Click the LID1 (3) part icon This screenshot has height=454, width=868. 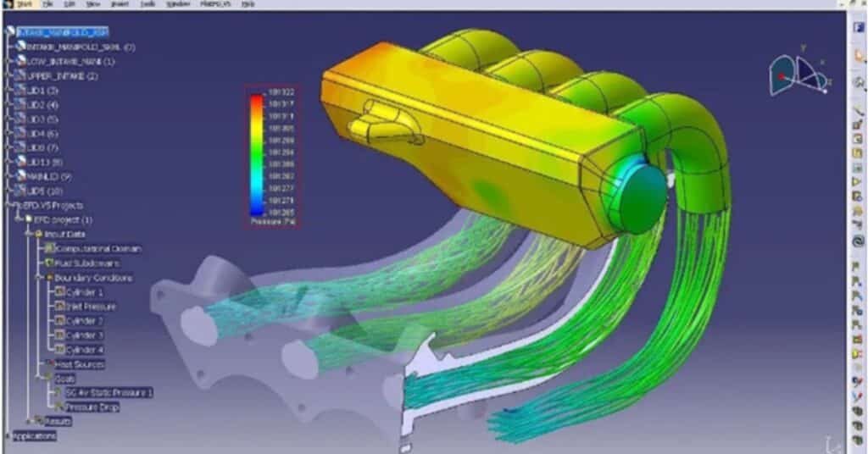click(20, 90)
